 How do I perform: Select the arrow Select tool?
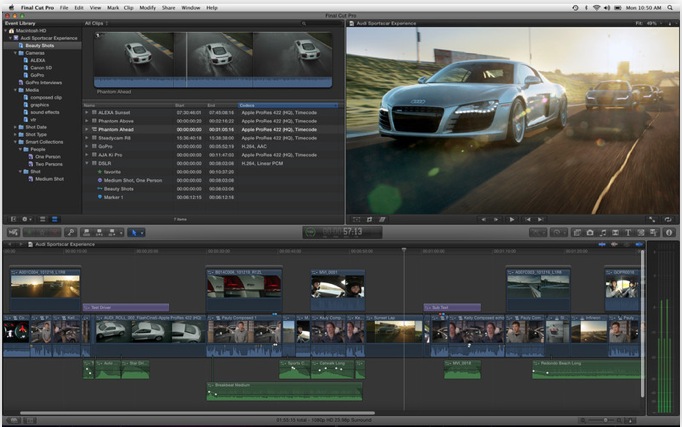134,233
